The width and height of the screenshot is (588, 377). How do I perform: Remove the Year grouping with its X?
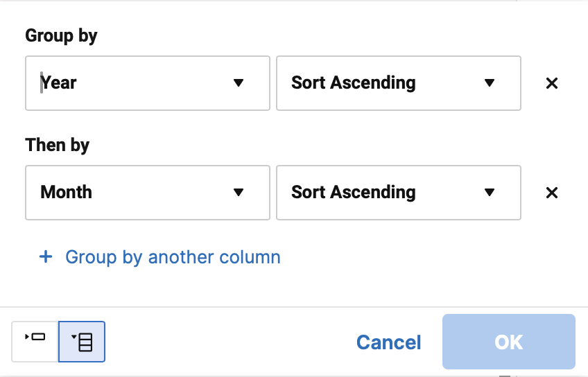tap(552, 83)
